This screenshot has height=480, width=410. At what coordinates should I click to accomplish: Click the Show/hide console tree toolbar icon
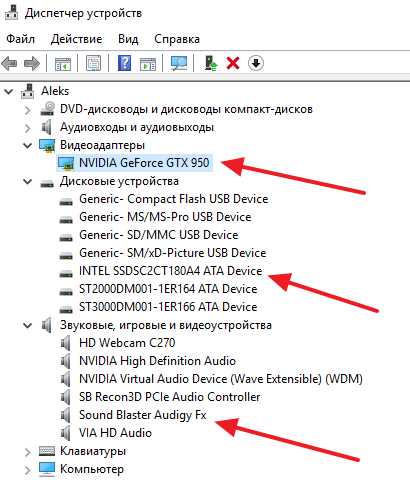(63, 63)
